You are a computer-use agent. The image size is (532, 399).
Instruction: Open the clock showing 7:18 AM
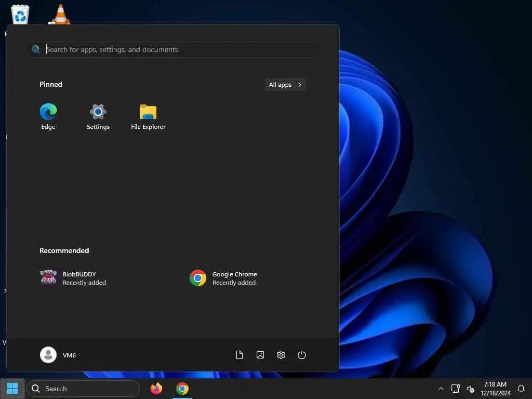point(495,389)
